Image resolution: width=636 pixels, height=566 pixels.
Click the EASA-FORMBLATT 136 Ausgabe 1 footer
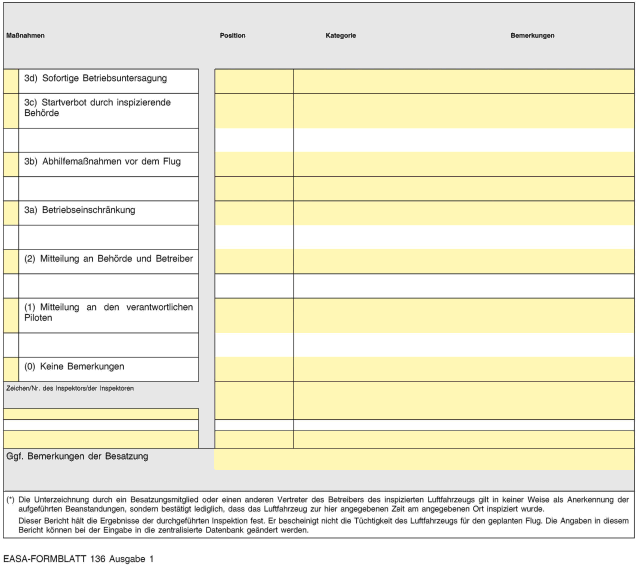point(79,557)
